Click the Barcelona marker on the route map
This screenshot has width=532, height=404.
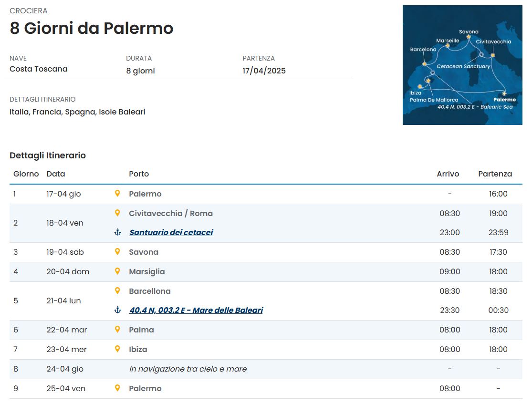pos(425,64)
